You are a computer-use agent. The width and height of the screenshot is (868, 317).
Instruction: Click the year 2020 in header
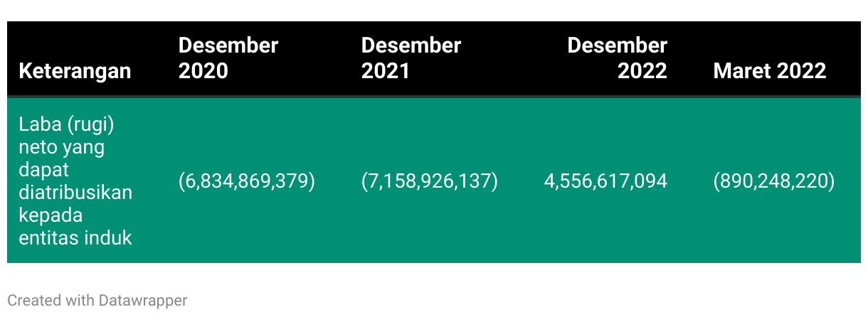click(x=203, y=71)
